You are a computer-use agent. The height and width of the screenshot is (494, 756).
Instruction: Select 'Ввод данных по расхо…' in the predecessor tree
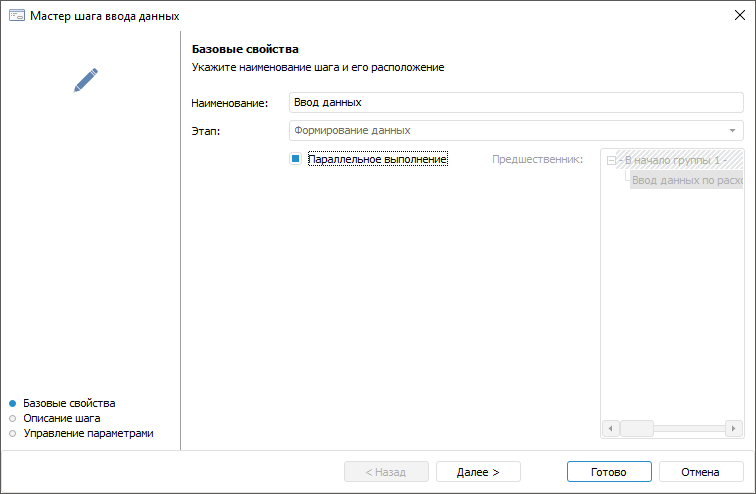click(687, 181)
